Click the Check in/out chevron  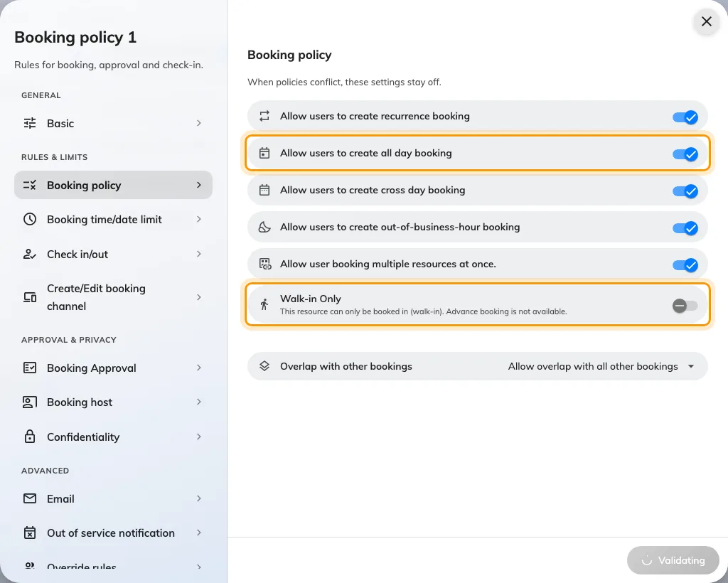[x=199, y=254]
